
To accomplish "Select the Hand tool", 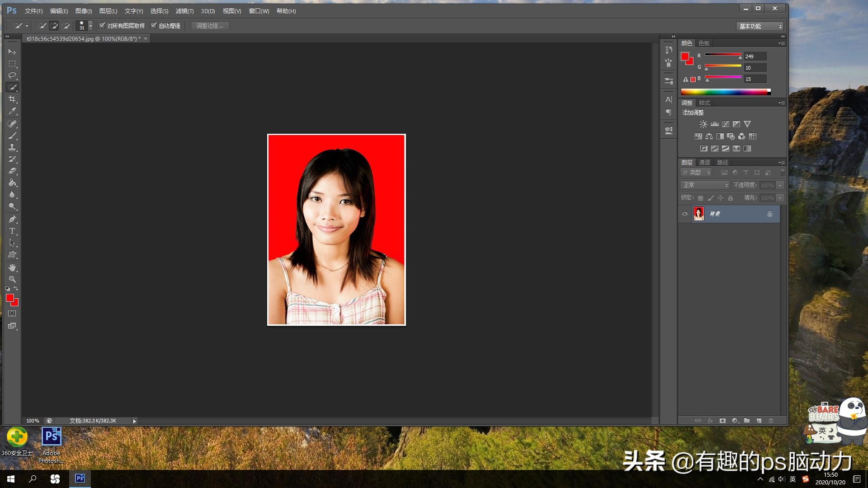I will (12, 267).
